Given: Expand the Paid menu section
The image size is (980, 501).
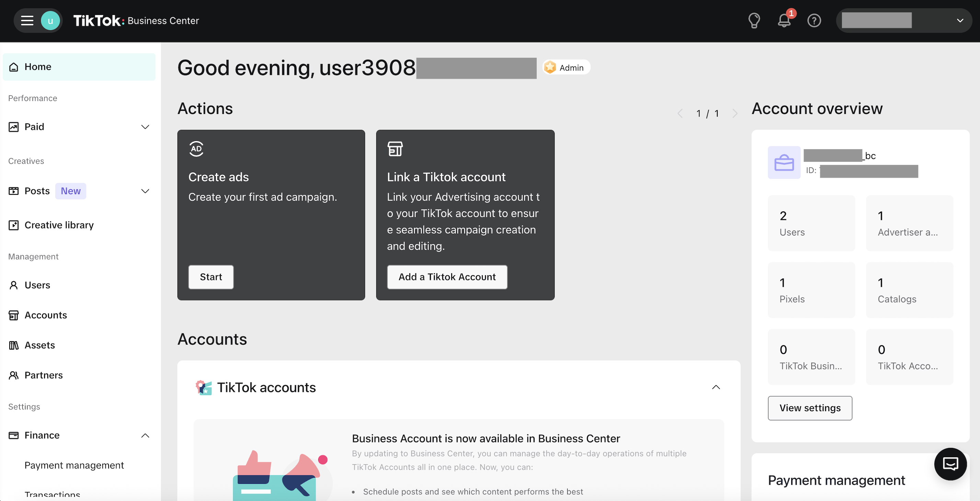Looking at the screenshot, I should (145, 127).
